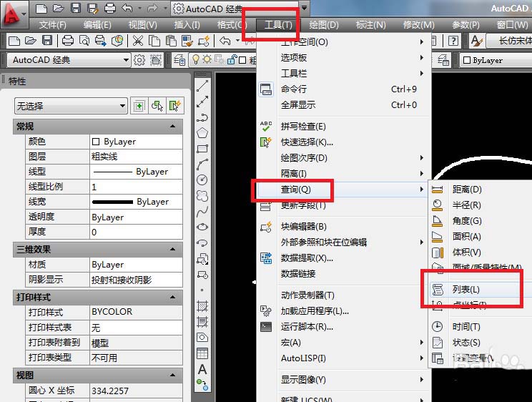Click the Layer Properties Manager icon
This screenshot has height=402, width=532.
[x=179, y=60]
